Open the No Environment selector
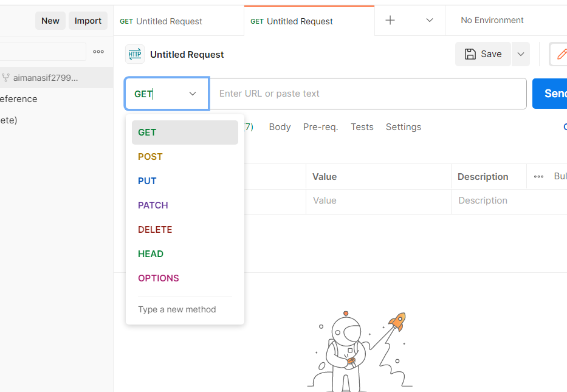The width and height of the screenshot is (567, 392). [492, 20]
